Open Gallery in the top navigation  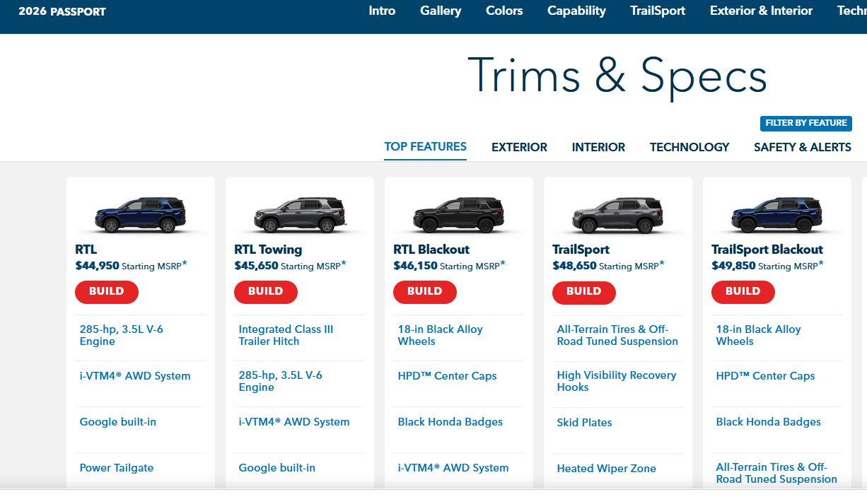click(441, 11)
